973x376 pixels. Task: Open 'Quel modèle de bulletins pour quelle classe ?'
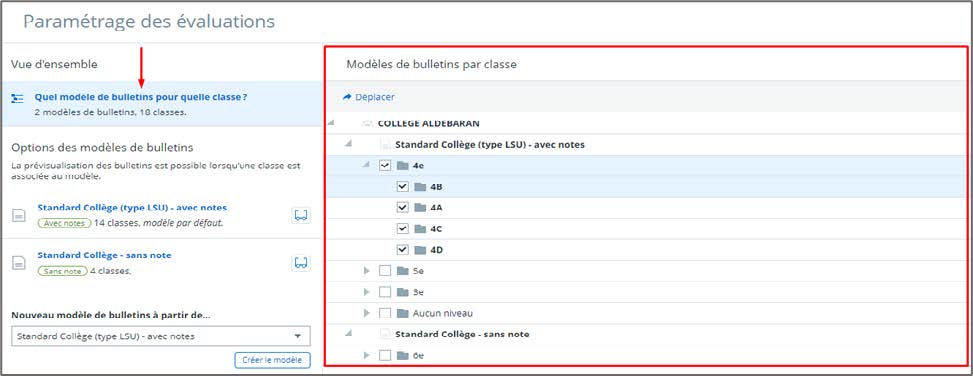[141, 97]
